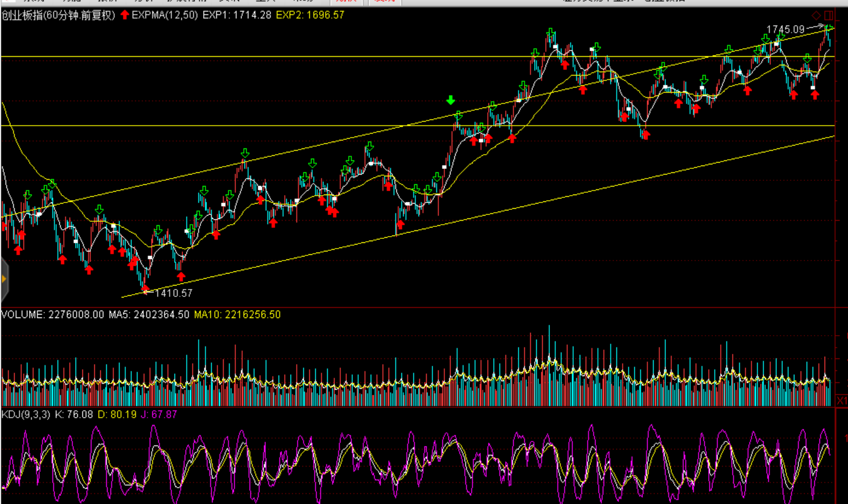Select the solid green down arrow marker
This screenshot has height=504, width=848.
click(450, 101)
